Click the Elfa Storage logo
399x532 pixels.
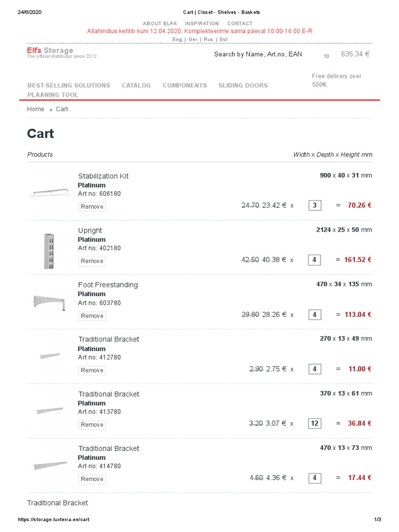click(x=50, y=51)
